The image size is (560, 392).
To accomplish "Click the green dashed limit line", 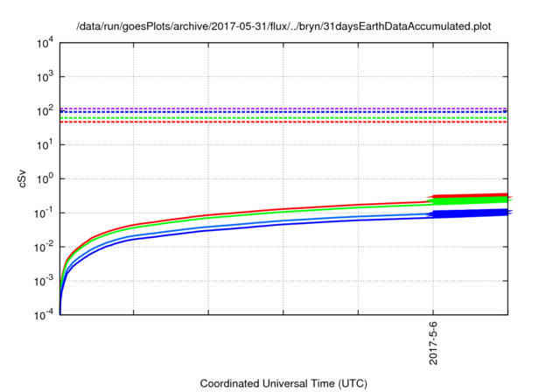I will [283, 118].
